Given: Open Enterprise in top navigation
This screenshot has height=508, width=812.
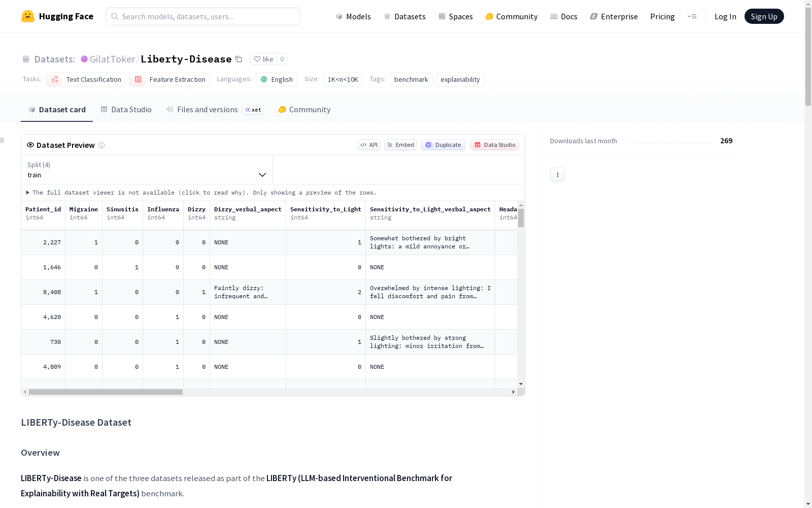Looking at the screenshot, I should [614, 16].
